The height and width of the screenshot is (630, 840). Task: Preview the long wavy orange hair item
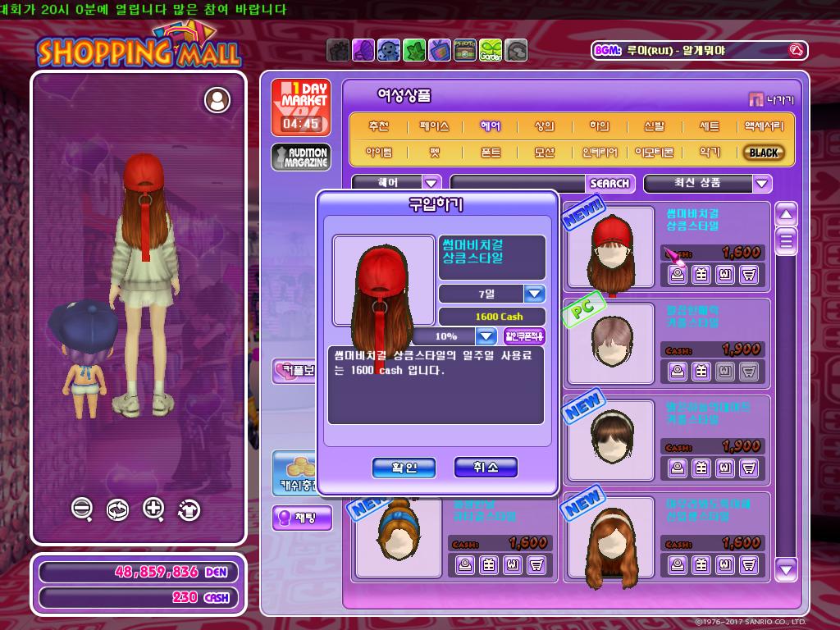pos(678,564)
